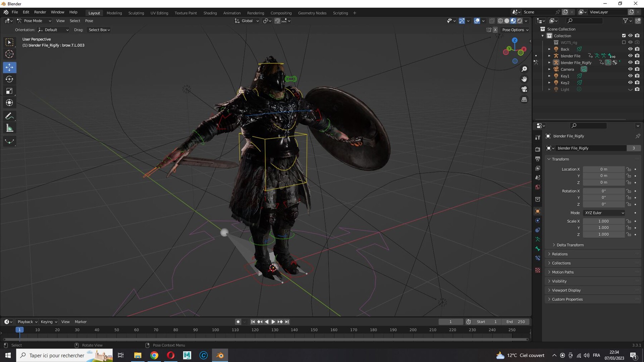Choose the Cursor tool in the toolbar
The image size is (644, 362).
click(10, 54)
